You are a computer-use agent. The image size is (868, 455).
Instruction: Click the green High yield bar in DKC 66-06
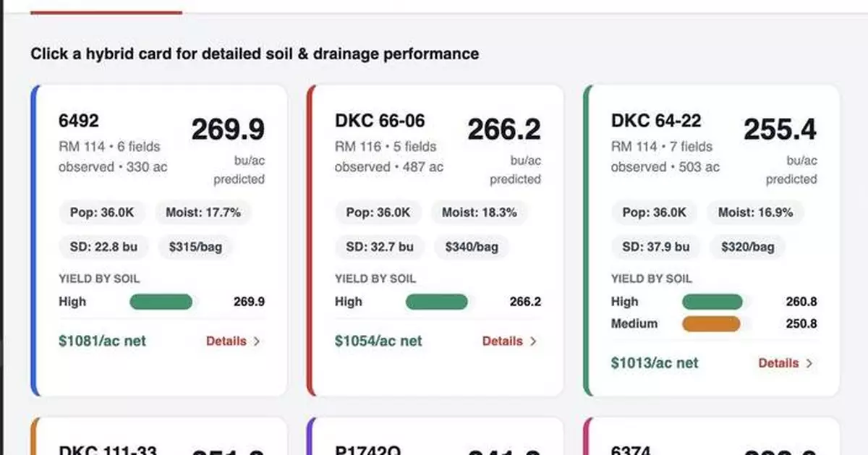click(437, 302)
